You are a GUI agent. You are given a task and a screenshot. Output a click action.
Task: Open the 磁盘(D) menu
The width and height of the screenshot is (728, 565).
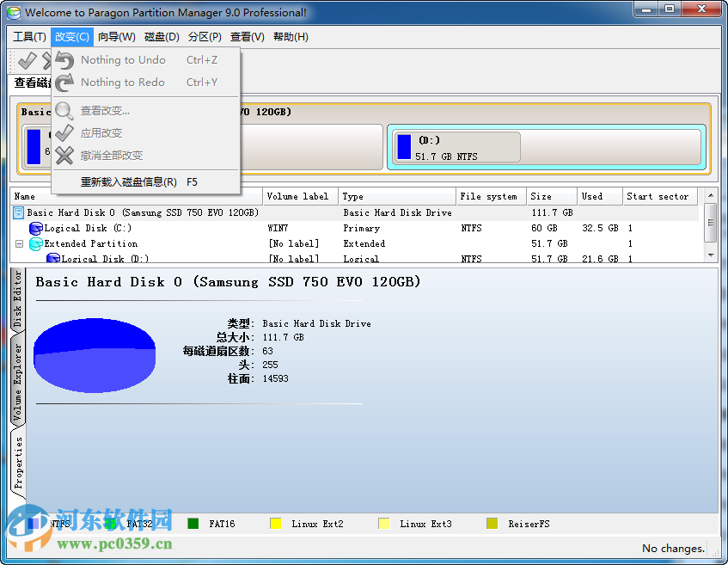tap(162, 36)
